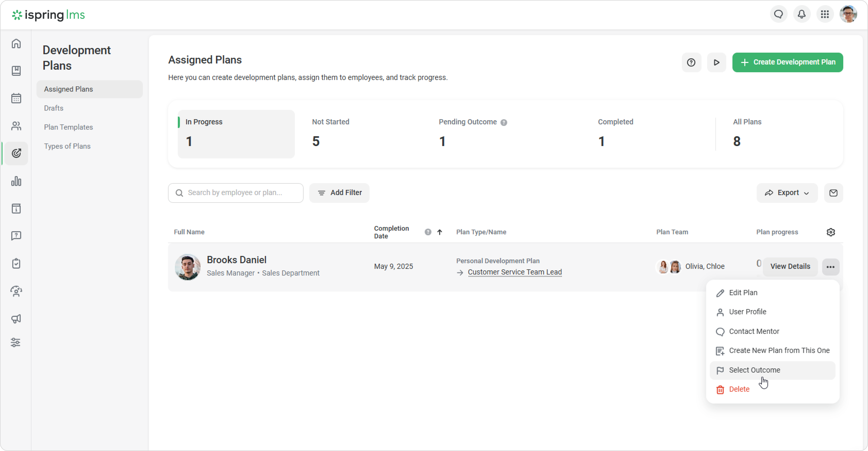868x451 pixels.
Task: Open Customer Service Team Lead link
Action: [x=514, y=272]
